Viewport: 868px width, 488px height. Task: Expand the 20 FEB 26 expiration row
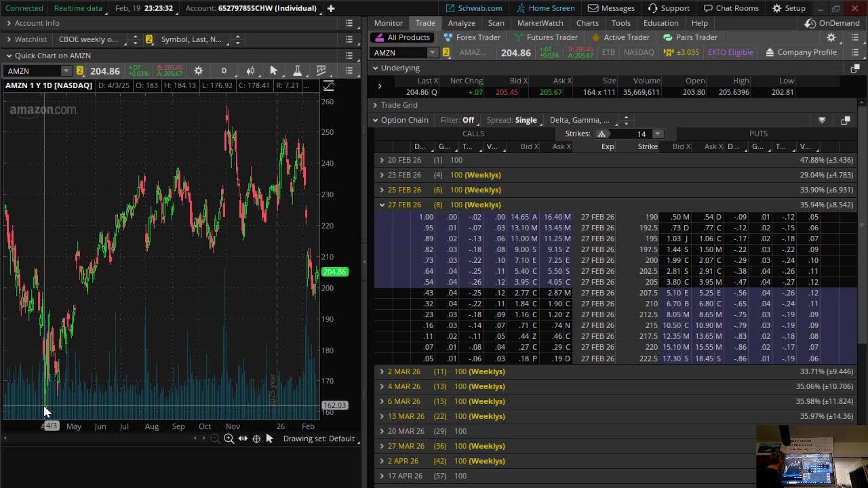382,160
